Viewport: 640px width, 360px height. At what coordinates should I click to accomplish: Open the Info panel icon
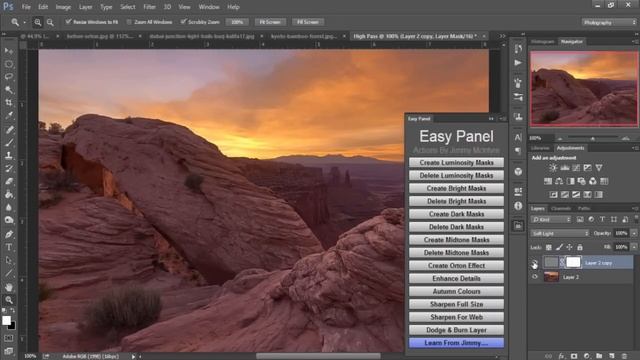tap(518, 206)
